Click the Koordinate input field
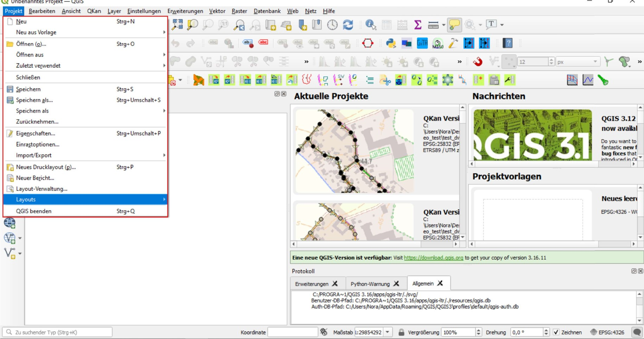Screen dimensions: 644x339 (x=292, y=332)
